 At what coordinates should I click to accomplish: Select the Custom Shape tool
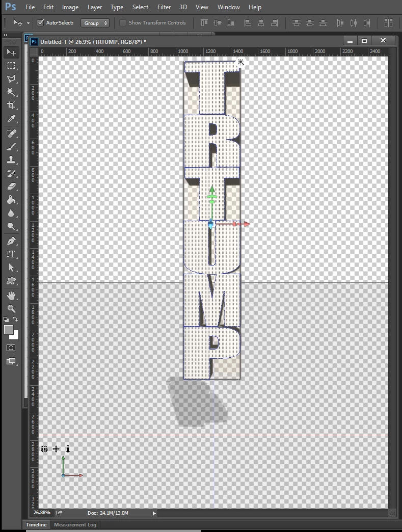[11, 281]
